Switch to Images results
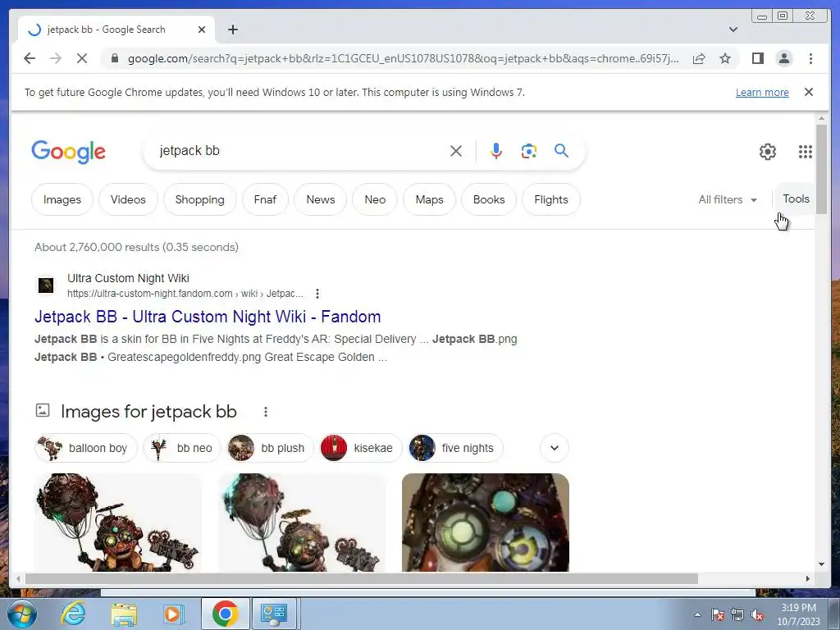 [62, 199]
